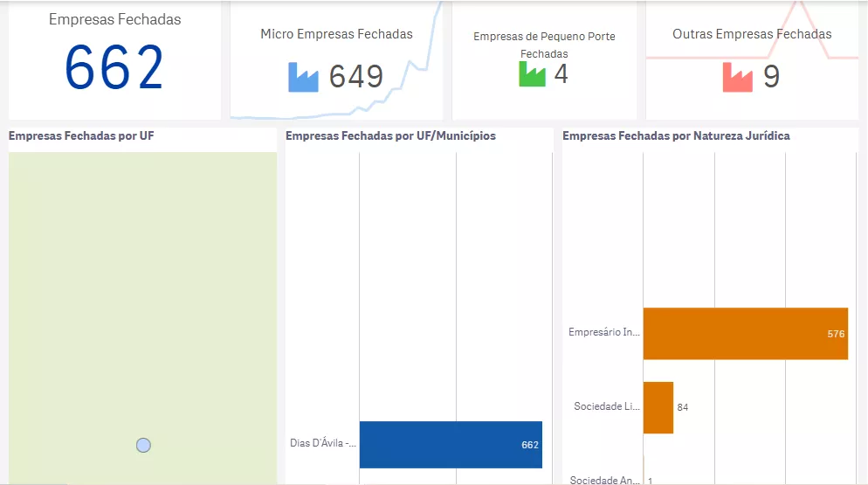Viewport: 868px width, 485px height.
Task: Click the Dias D'Ávila axis label
Action: (323, 443)
